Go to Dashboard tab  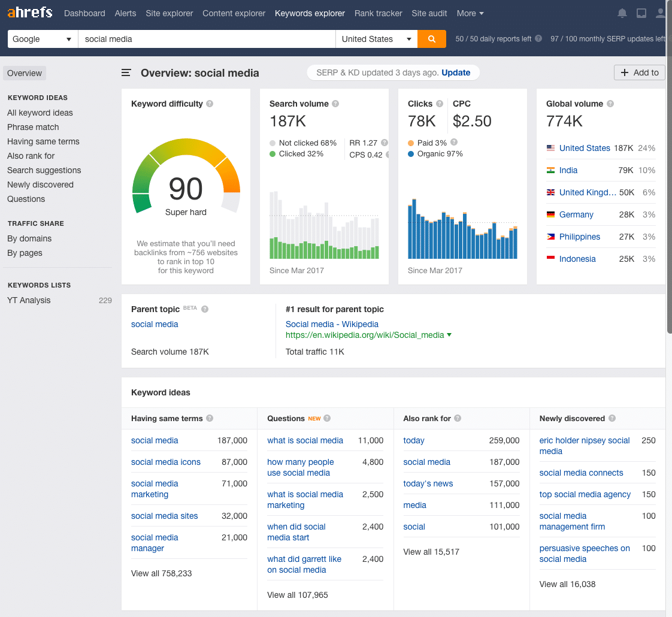point(84,13)
